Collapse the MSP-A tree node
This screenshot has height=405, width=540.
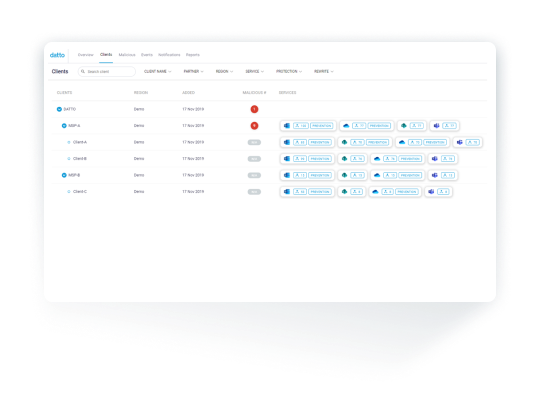point(64,126)
